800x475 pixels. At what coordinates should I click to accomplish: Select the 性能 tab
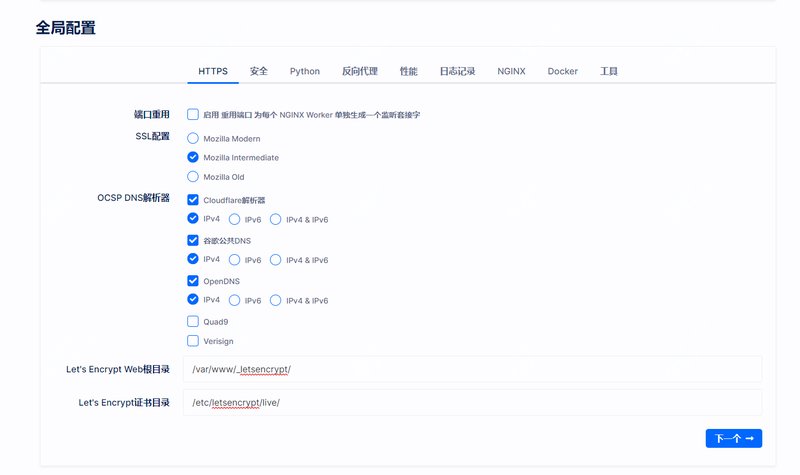[409, 71]
